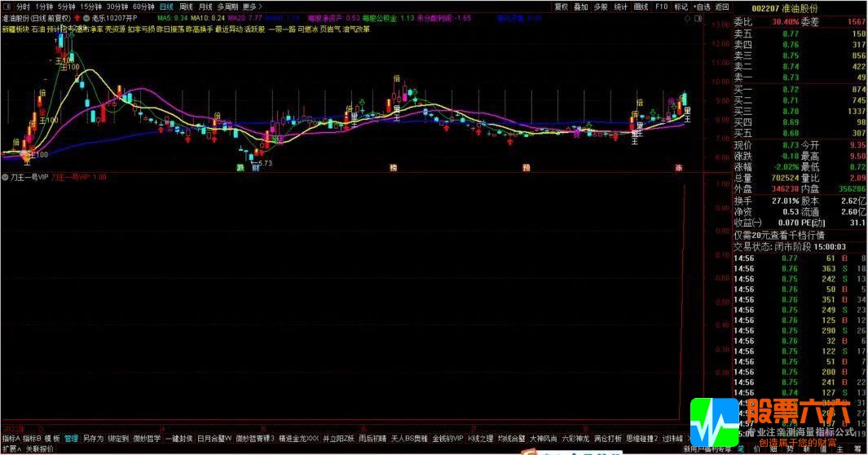This screenshot has width=868, height=455.
Task: Click the 一带一路 concept tag
Action: click(282, 29)
